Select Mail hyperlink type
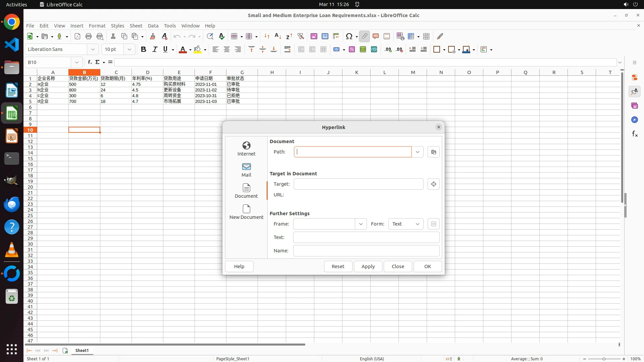The width and height of the screenshot is (644, 362). point(246,170)
